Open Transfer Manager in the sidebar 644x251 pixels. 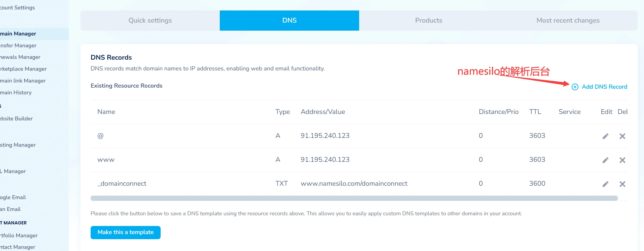click(x=18, y=45)
